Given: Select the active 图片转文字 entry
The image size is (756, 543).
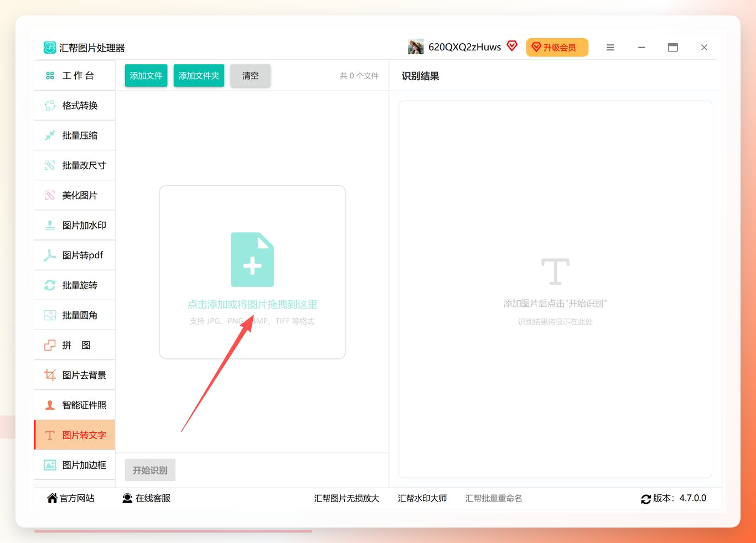Looking at the screenshot, I should coord(75,435).
